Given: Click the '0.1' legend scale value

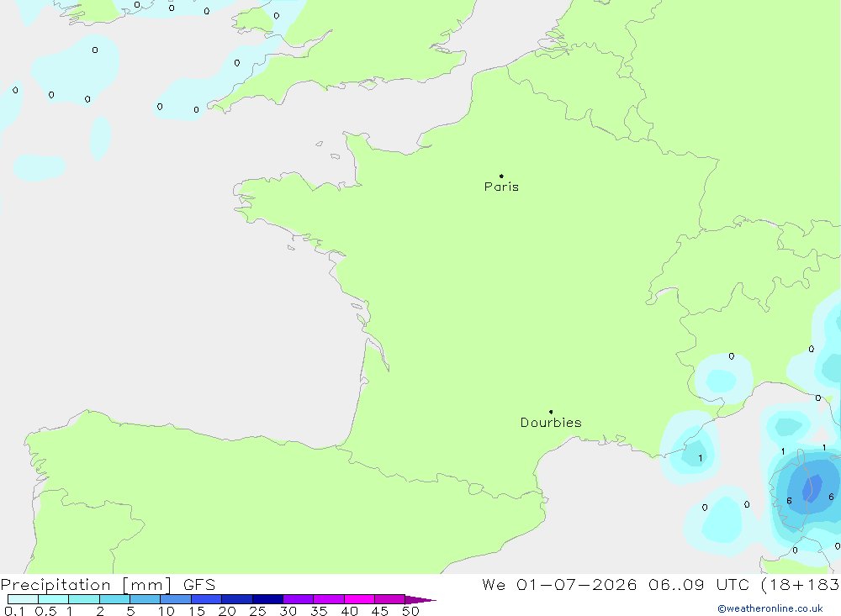Looking at the screenshot, I should point(14,611).
